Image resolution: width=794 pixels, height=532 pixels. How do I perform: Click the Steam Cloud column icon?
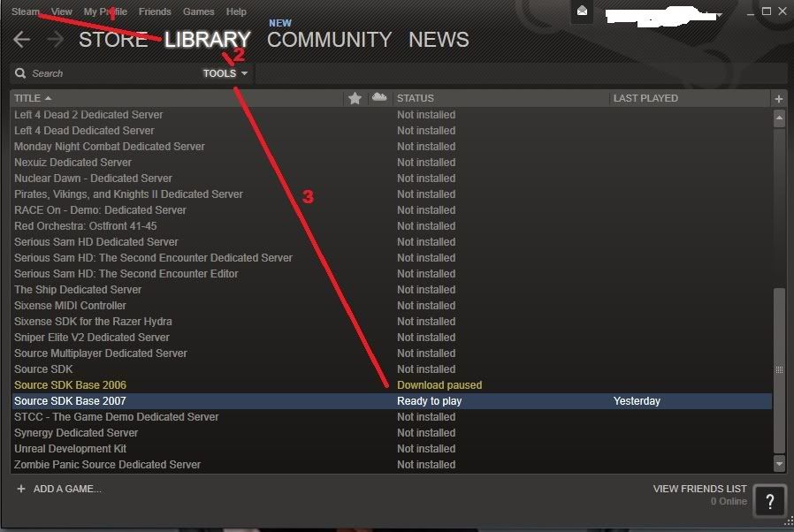point(379,97)
